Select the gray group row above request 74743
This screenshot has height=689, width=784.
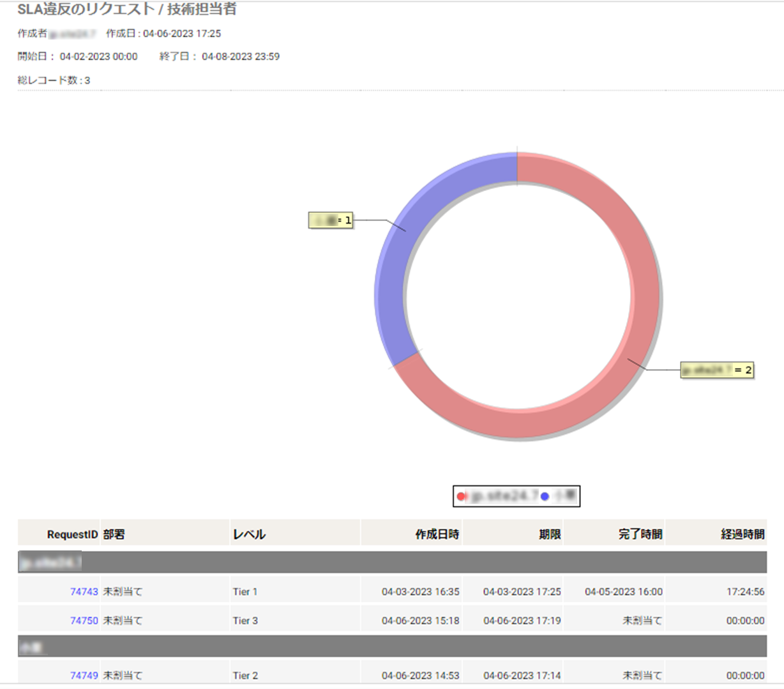pos(392,563)
